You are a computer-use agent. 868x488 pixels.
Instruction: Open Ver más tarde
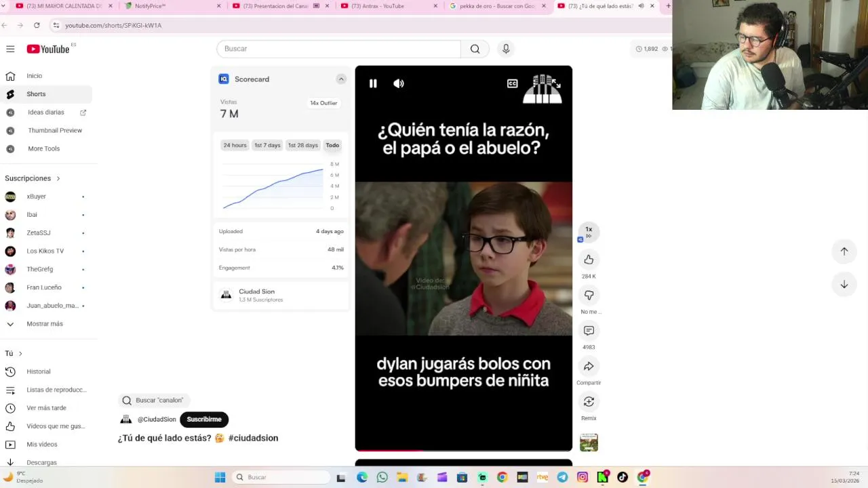[46, 408]
